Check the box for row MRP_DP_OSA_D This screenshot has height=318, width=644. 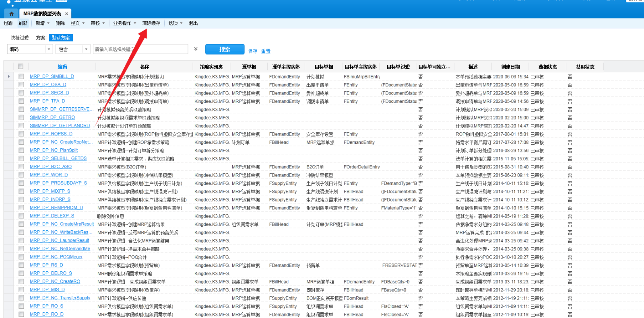[21, 85]
